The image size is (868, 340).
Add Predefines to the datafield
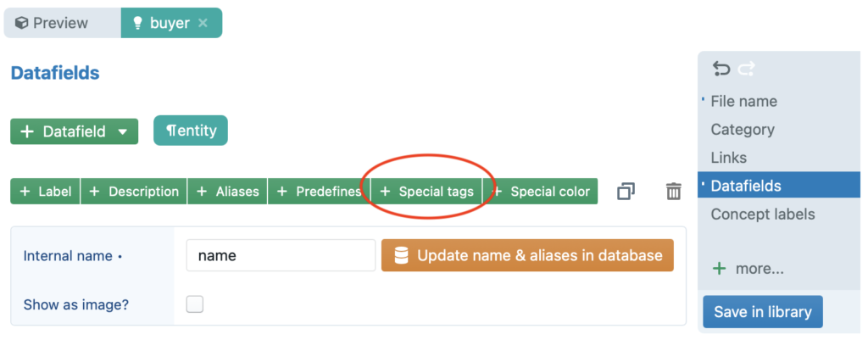(x=319, y=192)
